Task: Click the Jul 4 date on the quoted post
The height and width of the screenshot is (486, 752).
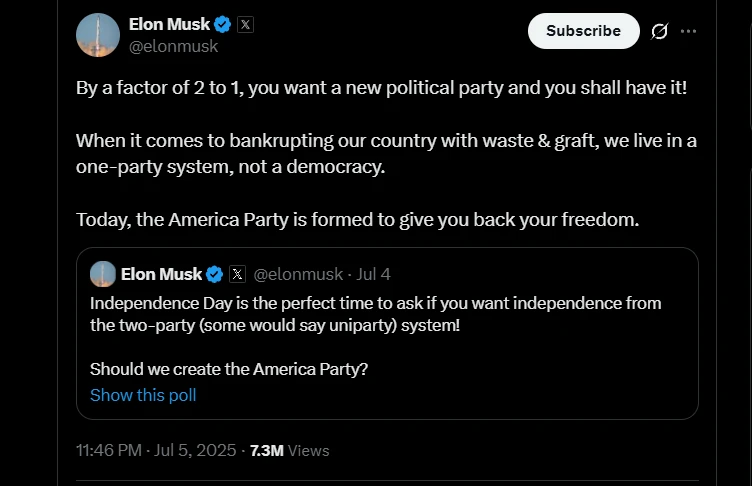Action: [373, 274]
